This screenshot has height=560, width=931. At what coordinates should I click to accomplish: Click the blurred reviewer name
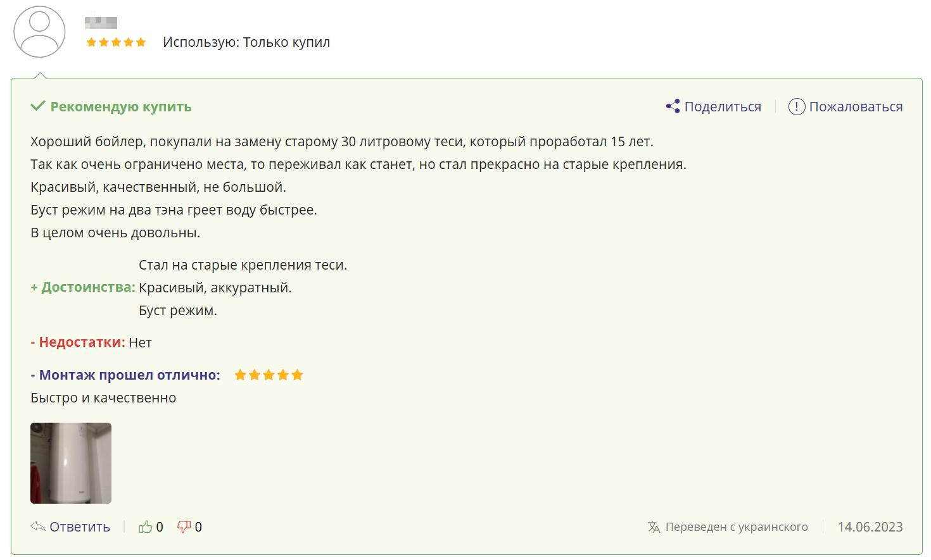pos(101,23)
